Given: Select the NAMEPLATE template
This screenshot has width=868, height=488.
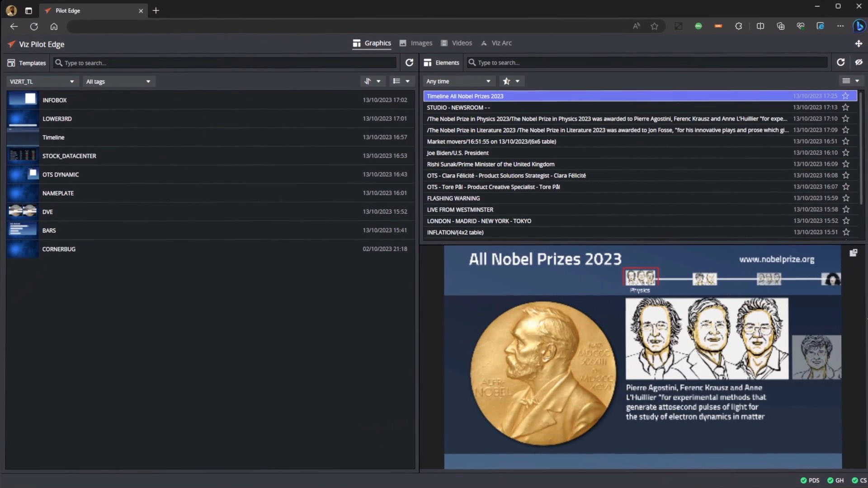Looking at the screenshot, I should 210,193.
